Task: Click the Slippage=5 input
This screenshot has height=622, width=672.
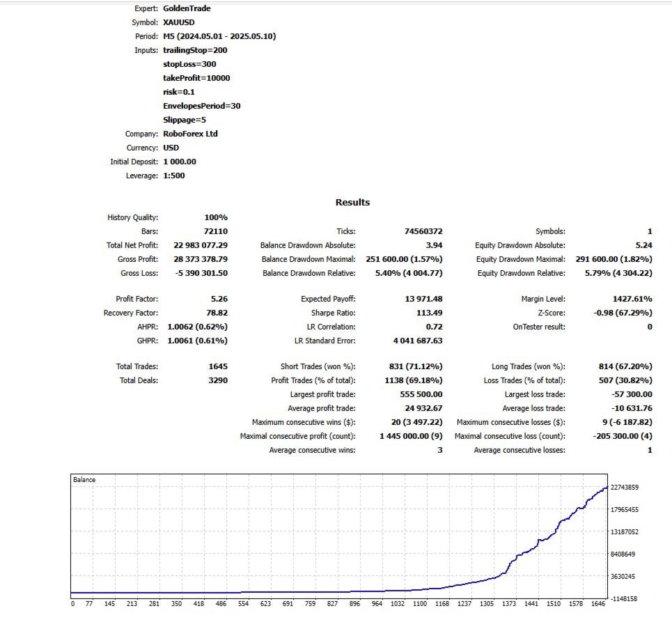Action: click(x=185, y=120)
